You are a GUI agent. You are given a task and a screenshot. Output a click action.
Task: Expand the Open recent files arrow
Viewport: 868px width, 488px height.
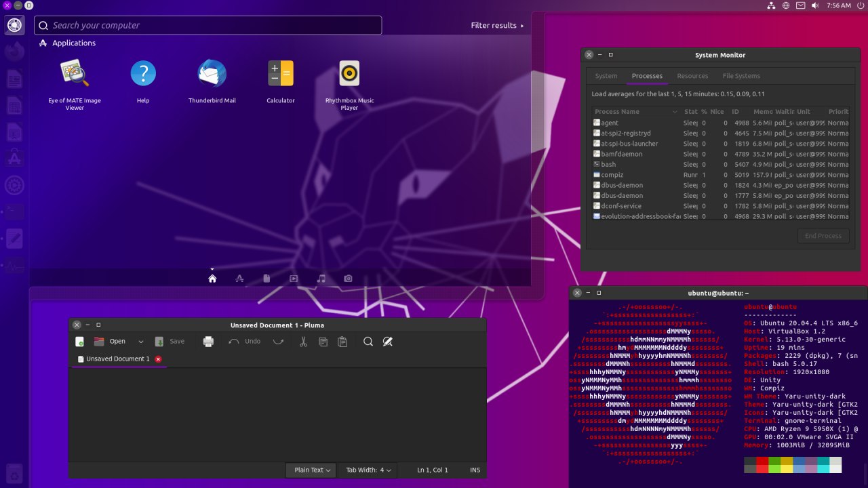(x=141, y=342)
